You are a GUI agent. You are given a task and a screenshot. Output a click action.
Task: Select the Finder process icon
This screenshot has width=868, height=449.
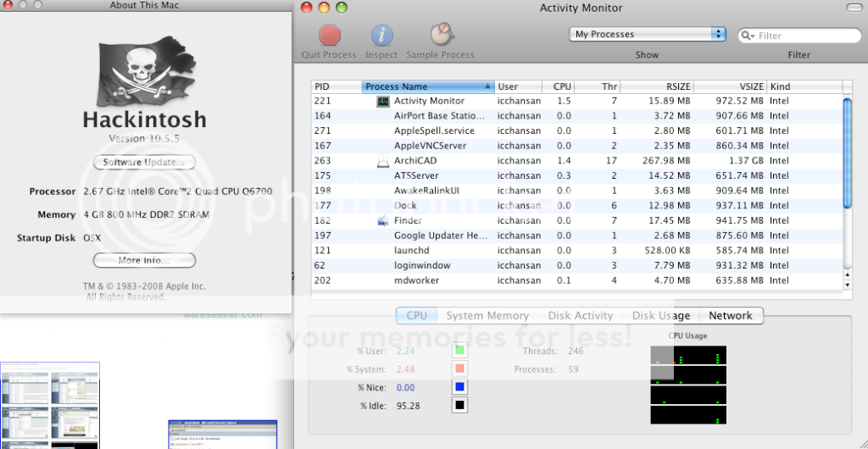[x=383, y=220]
